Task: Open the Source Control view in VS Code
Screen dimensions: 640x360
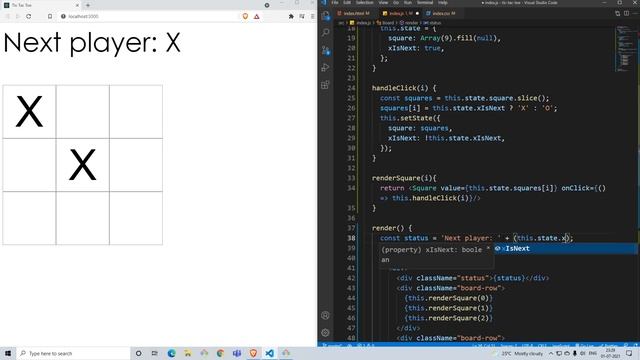Action: coord(325,50)
